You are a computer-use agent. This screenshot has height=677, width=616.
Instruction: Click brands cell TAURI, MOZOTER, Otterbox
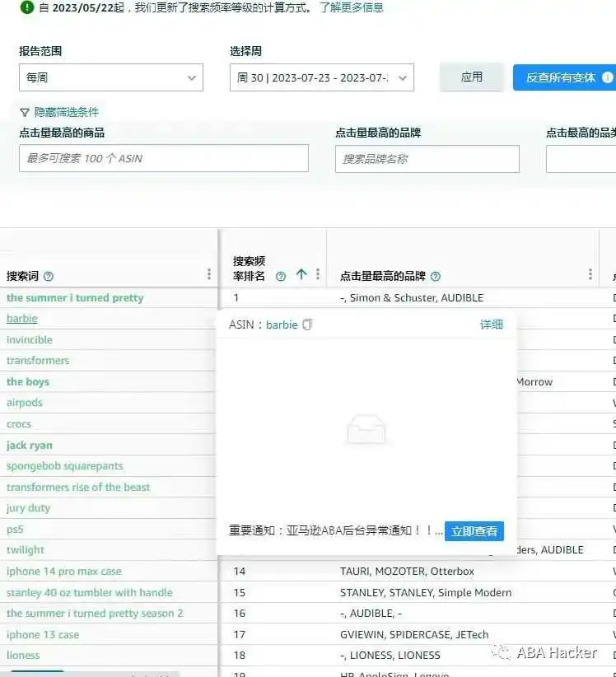point(407,572)
